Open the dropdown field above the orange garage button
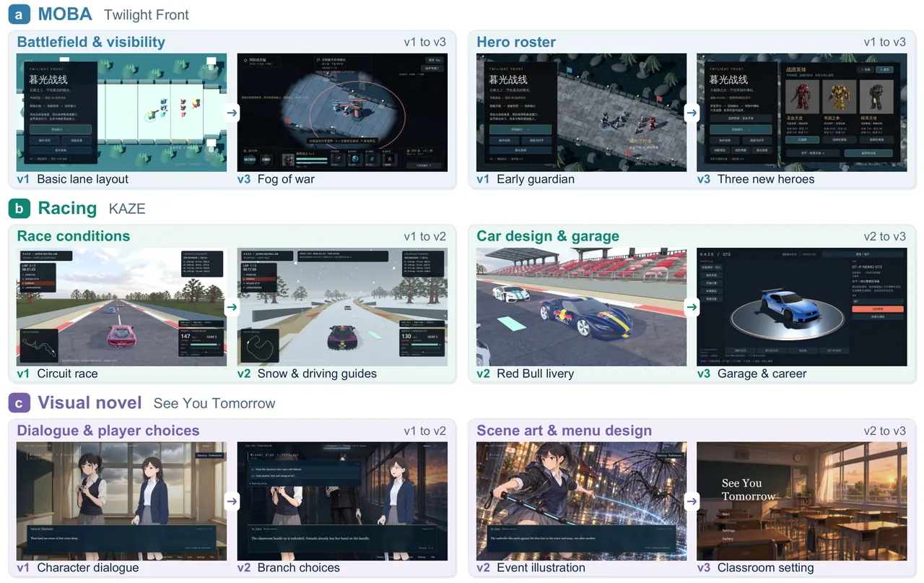Screen dimensions: 924x583 coord(878,301)
